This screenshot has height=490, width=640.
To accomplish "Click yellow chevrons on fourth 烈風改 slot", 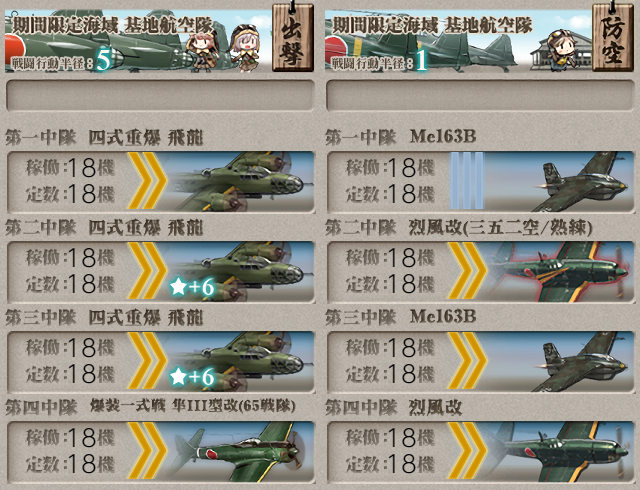I will pos(467,451).
